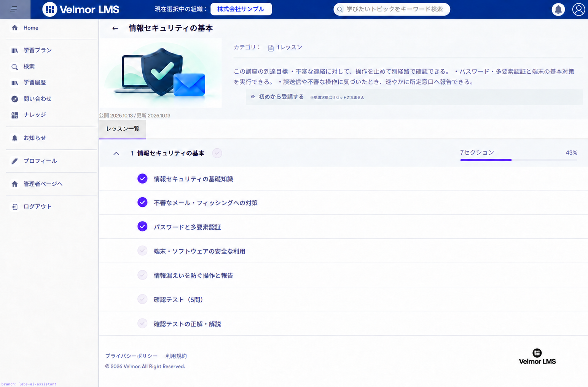This screenshot has width=588, height=387.
Task: Click the お知らせ bell icon in sidebar
Action: click(x=14, y=138)
